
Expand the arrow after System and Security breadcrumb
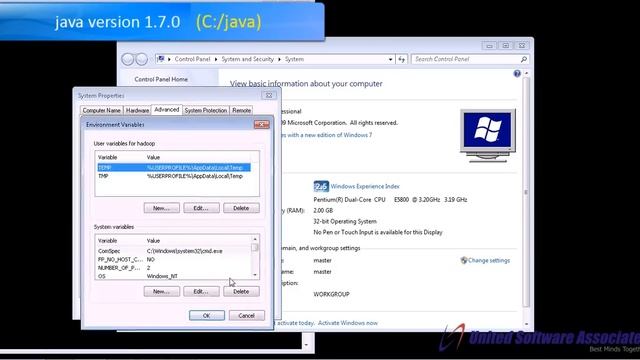click(x=280, y=59)
